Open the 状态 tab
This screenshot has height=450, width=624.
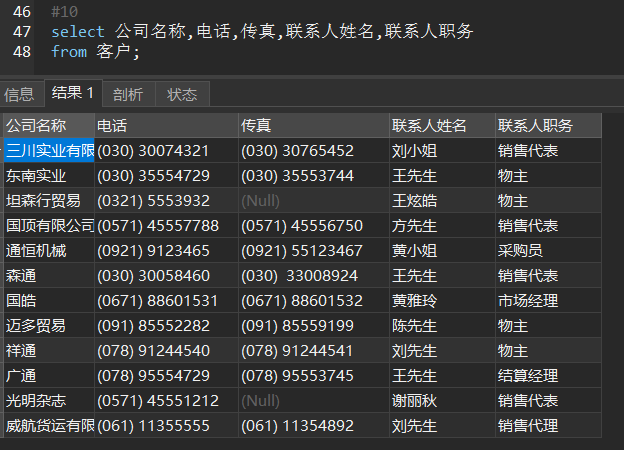click(x=182, y=94)
